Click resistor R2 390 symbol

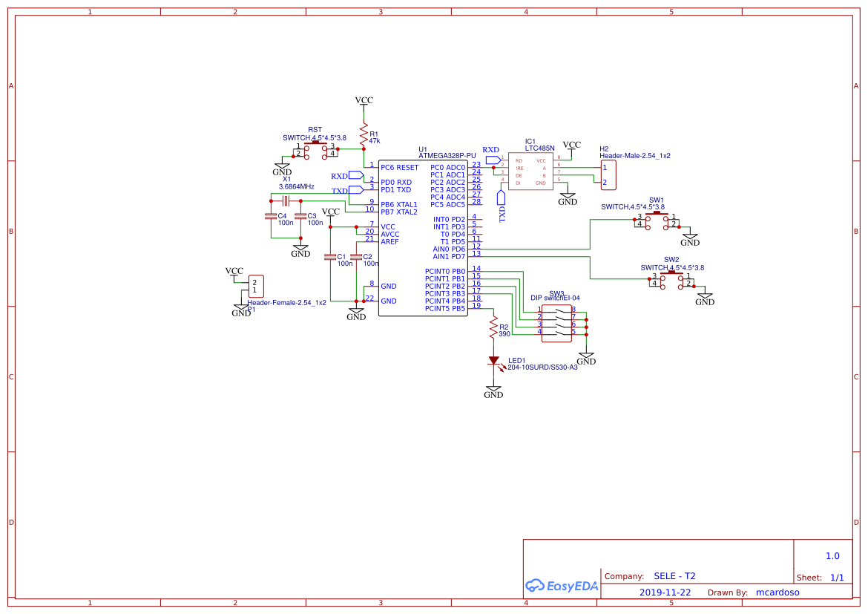(x=493, y=327)
